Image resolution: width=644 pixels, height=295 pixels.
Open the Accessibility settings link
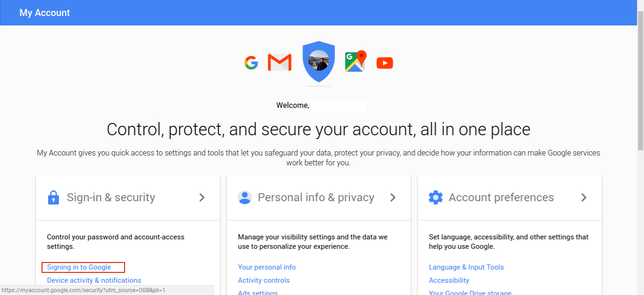[449, 280]
